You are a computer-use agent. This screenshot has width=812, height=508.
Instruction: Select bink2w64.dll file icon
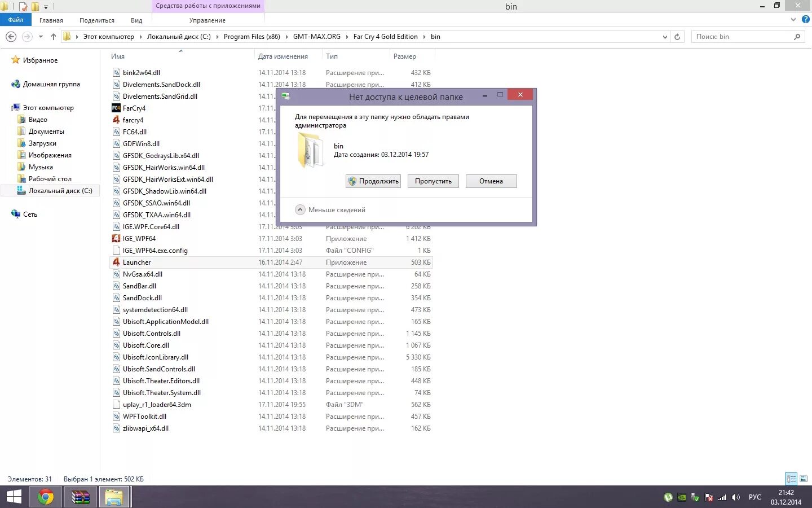coord(116,72)
